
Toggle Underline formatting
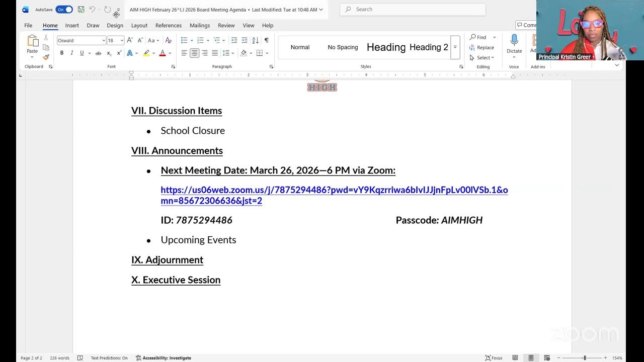[82, 53]
